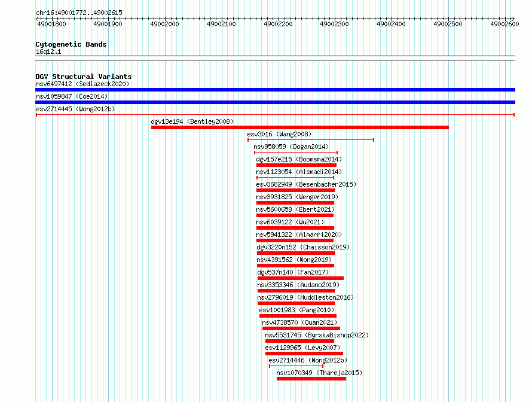Select esv1001983 (Pang2010) label
This screenshot has height=402, width=532.
coord(296,310)
